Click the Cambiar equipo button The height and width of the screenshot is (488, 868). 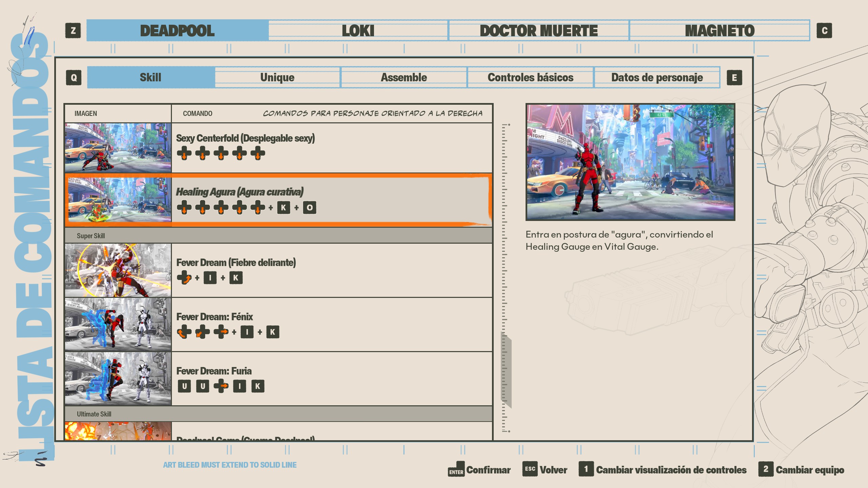pyautogui.click(x=802, y=470)
